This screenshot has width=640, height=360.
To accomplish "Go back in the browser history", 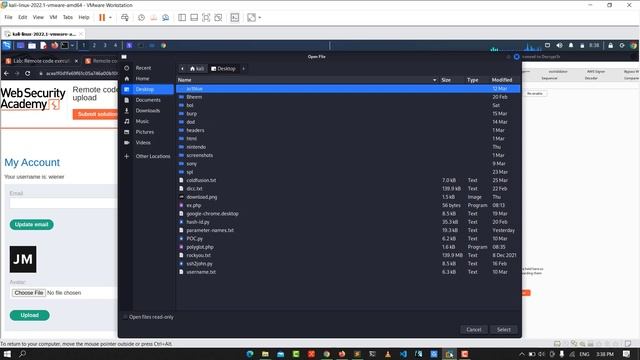I will pos(6,73).
